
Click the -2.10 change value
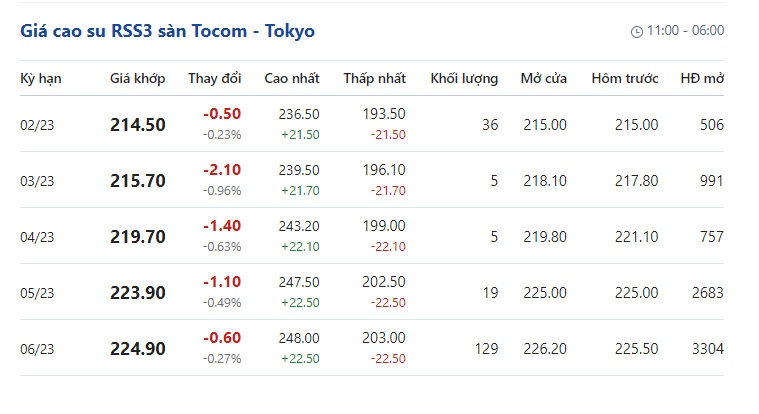pos(222,170)
